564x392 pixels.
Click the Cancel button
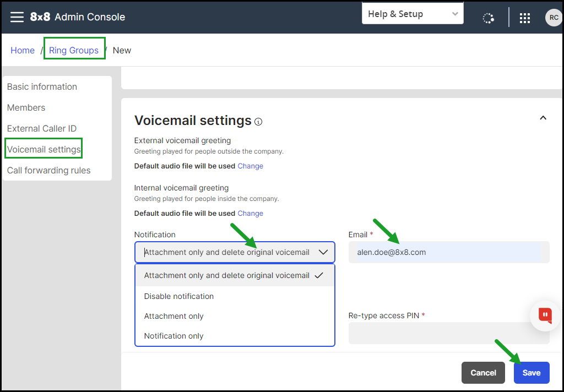click(483, 373)
